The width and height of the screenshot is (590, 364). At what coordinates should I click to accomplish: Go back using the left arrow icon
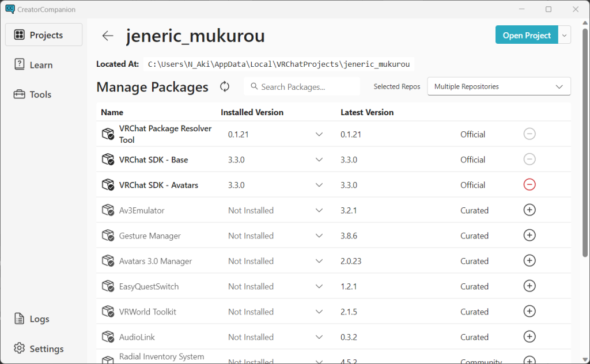108,36
